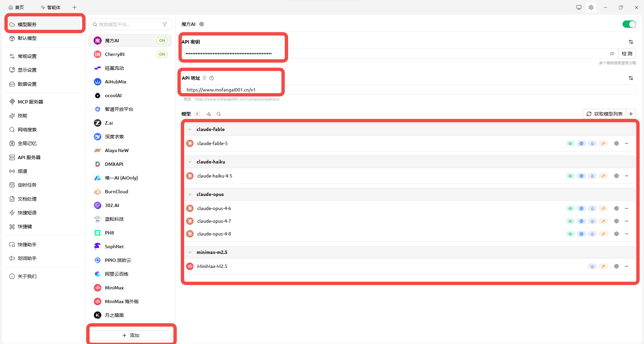Select the 阿里云百炼 provider
644x344 pixels.
130,274
